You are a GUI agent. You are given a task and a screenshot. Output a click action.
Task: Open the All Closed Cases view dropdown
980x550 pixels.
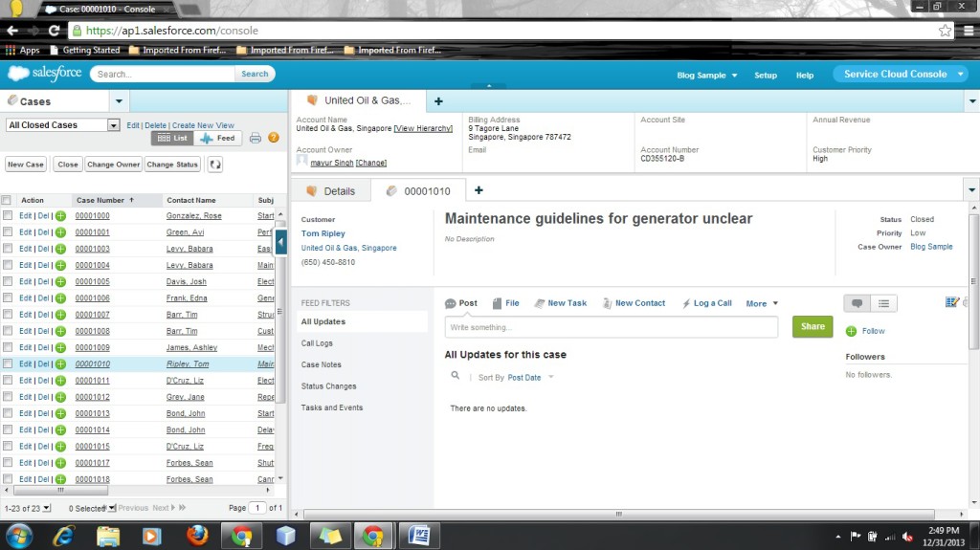click(62, 125)
